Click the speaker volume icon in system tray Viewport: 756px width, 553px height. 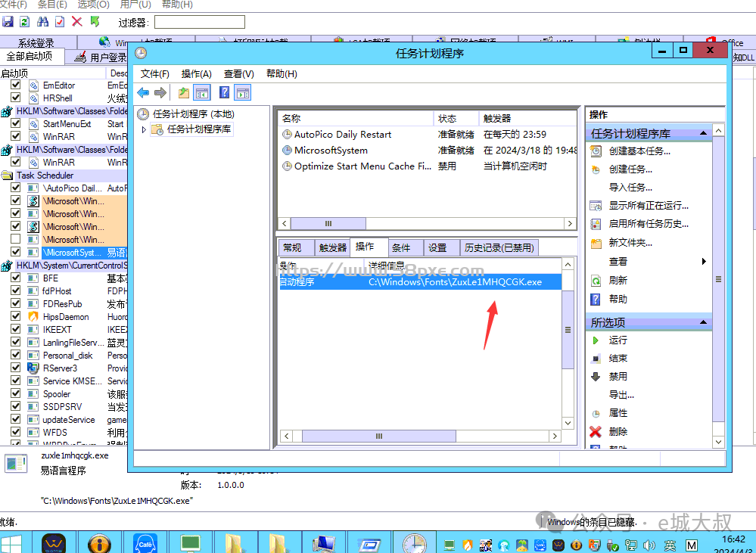tap(649, 545)
